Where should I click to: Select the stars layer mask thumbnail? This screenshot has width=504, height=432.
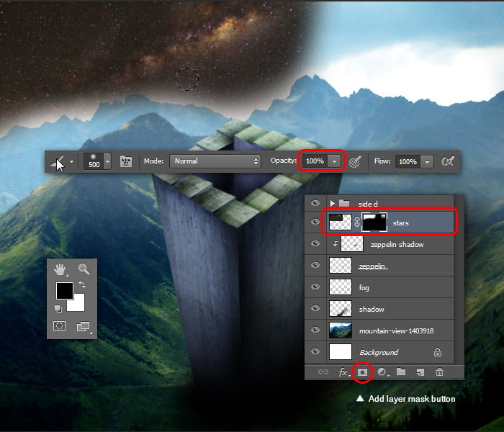(x=374, y=222)
